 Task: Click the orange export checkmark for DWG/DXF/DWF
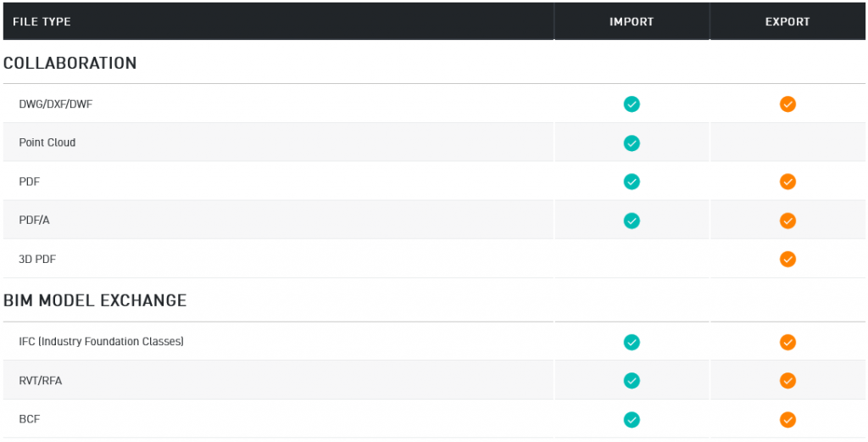click(787, 104)
